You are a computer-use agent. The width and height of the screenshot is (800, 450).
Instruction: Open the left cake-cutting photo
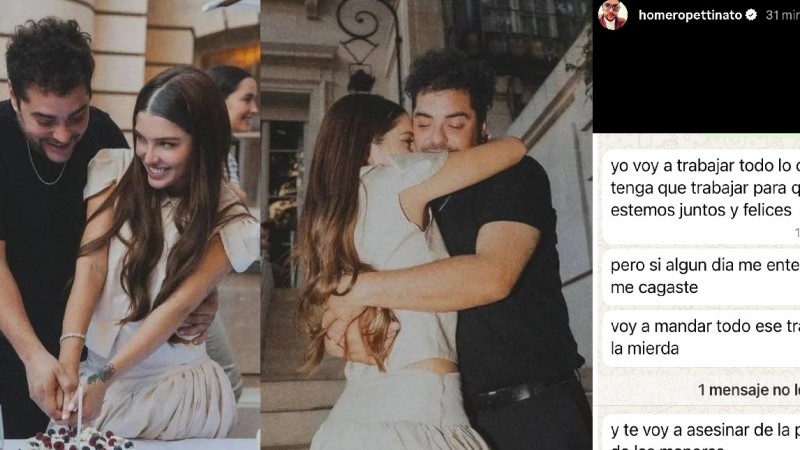pyautogui.click(x=130, y=225)
